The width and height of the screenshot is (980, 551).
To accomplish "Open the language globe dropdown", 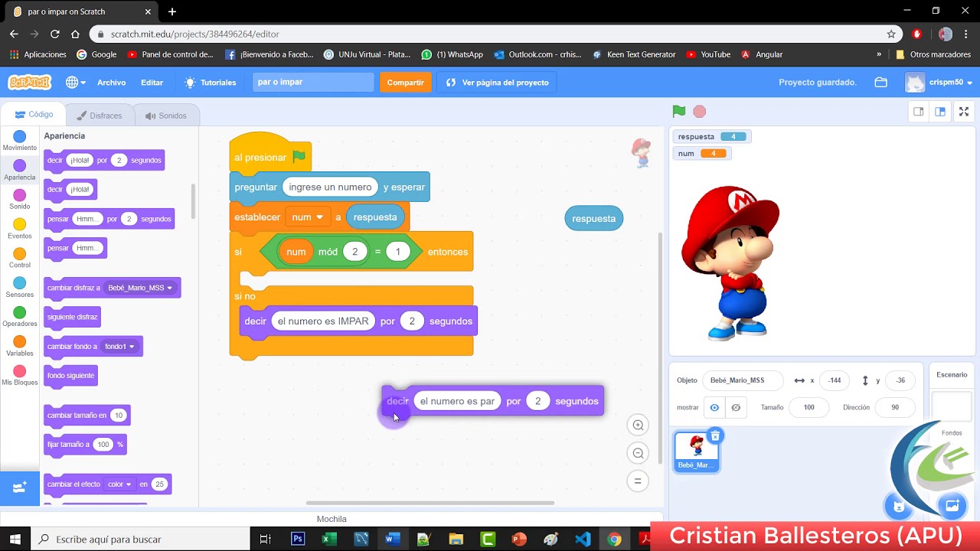I will pos(75,82).
